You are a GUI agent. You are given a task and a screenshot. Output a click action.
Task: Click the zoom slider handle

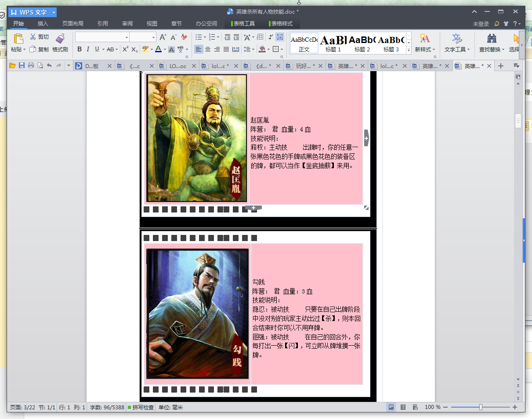[x=481, y=408]
